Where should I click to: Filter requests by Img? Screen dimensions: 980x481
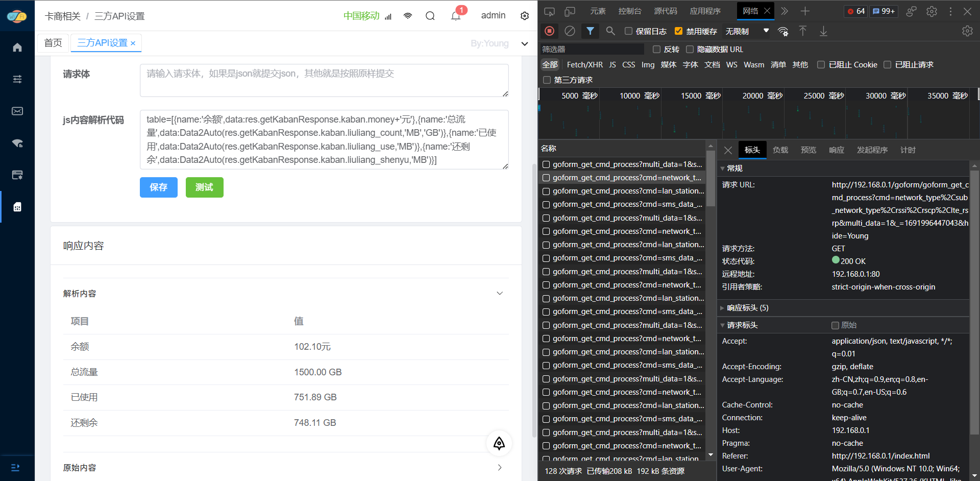pos(648,65)
